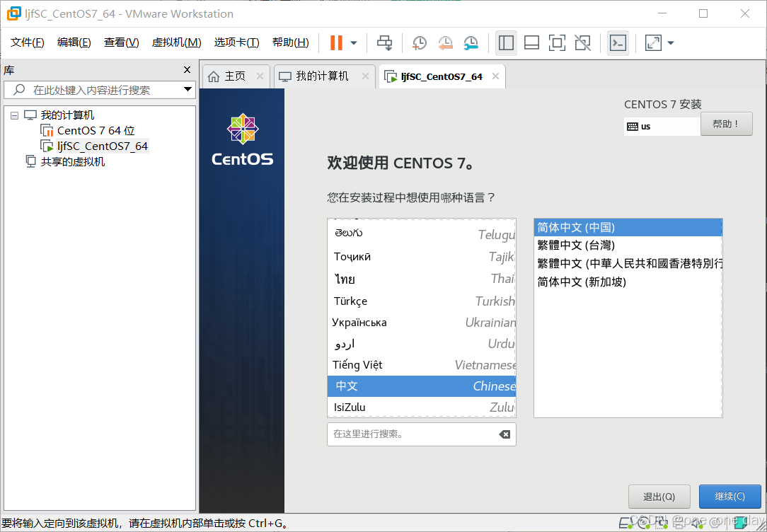Screen dimensions: 767x532
Task: Click the CD/DVD drive status bar icon
Action: click(644, 524)
